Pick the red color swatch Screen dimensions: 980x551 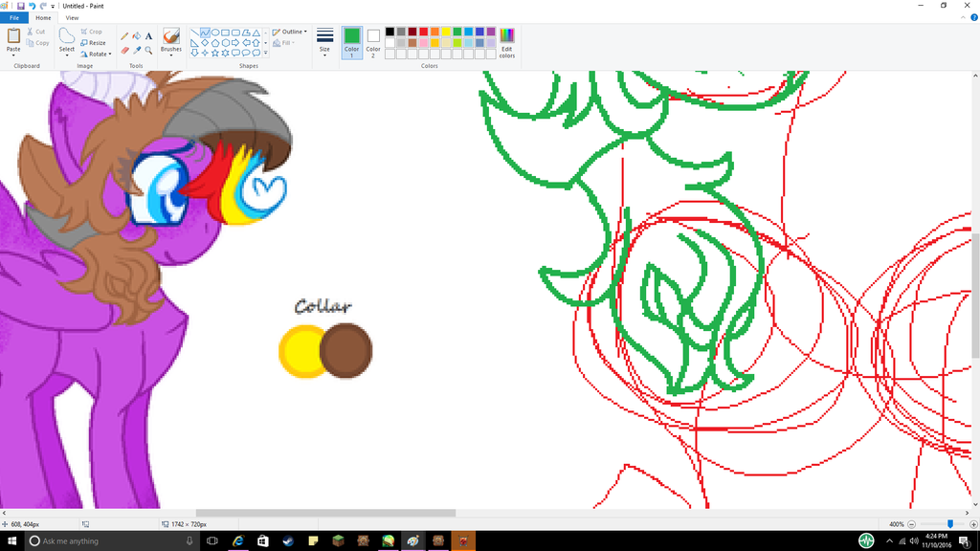(x=424, y=32)
